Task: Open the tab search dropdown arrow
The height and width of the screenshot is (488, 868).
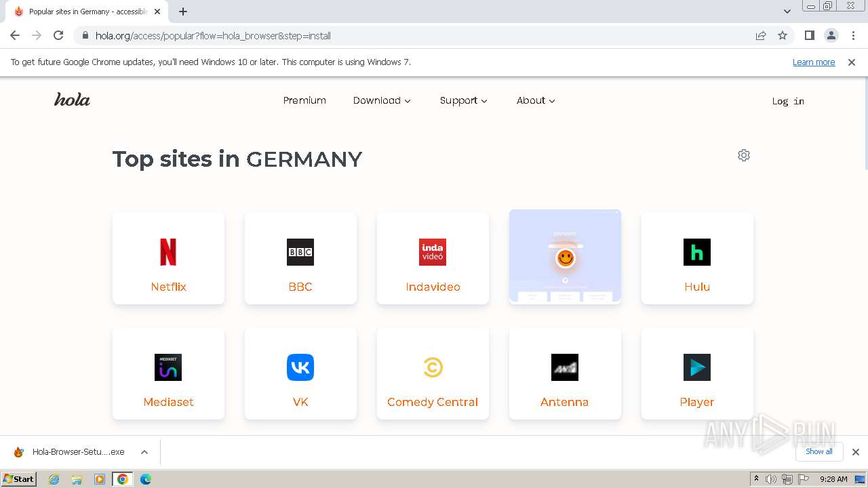Action: (787, 12)
